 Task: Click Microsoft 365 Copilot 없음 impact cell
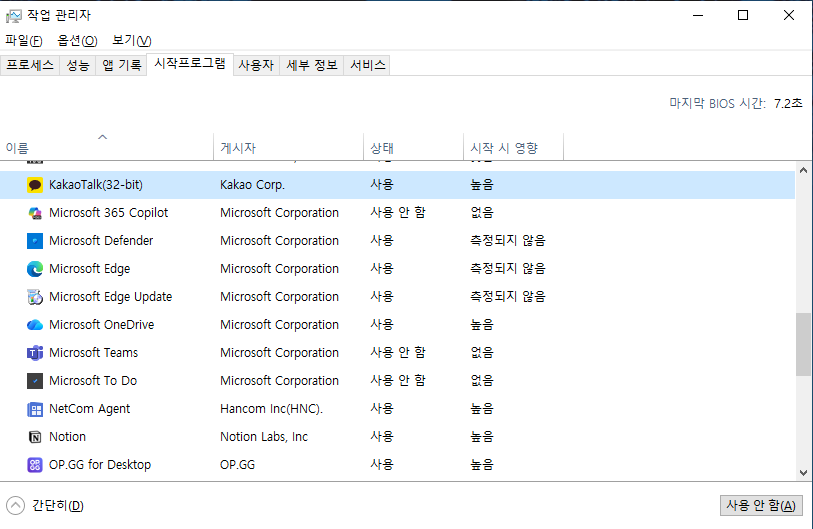click(482, 213)
